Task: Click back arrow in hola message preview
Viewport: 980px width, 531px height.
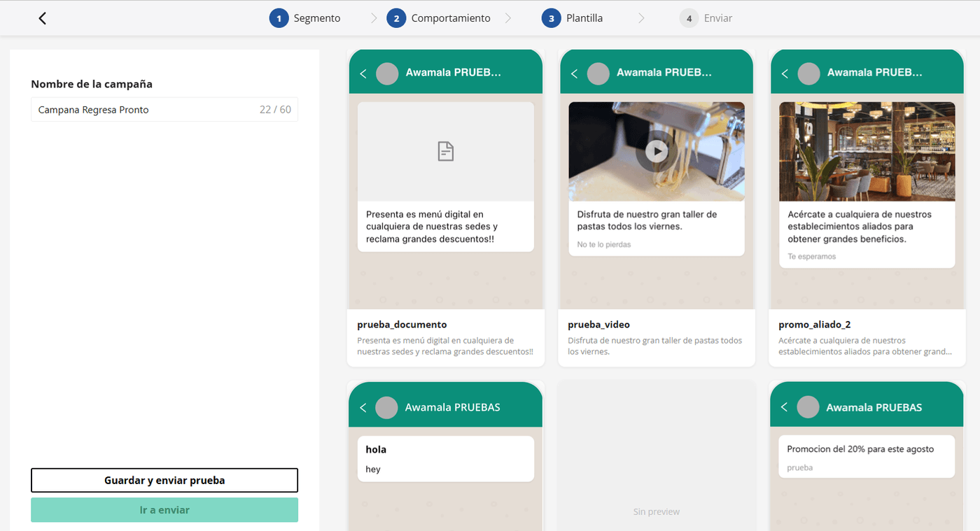Action: coord(363,408)
